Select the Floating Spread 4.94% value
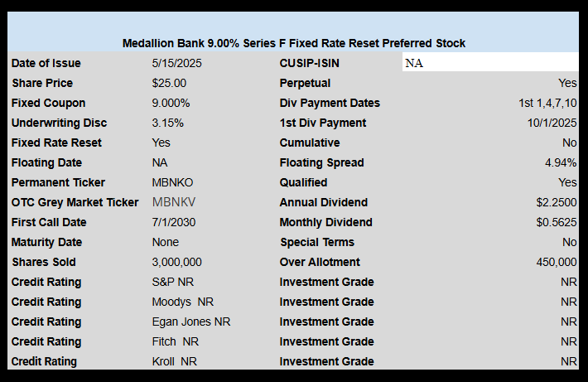This screenshot has height=382, width=588. point(561,162)
